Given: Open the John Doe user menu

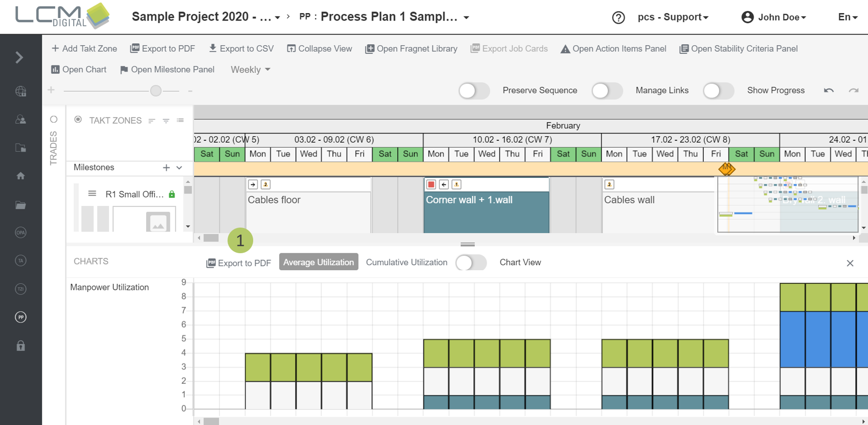Looking at the screenshot, I should [x=774, y=17].
